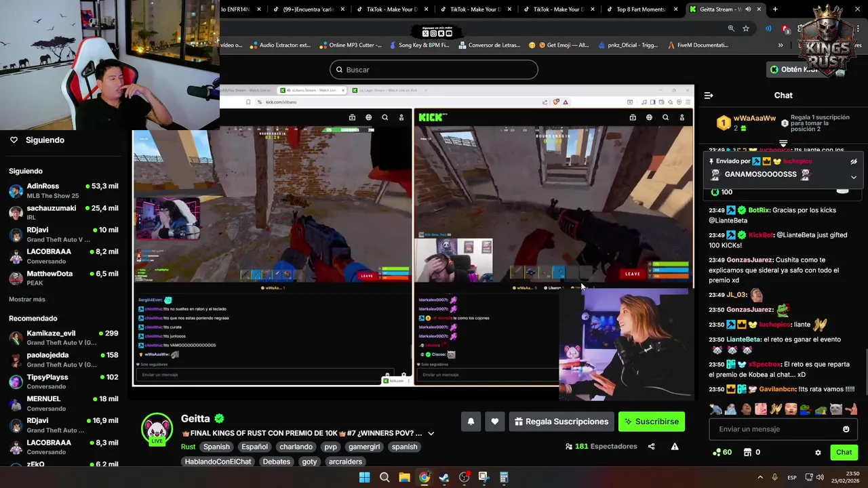Open Online MP3 Cutter bookmark
Image resolution: width=868 pixels, height=488 pixels.
[x=350, y=45]
